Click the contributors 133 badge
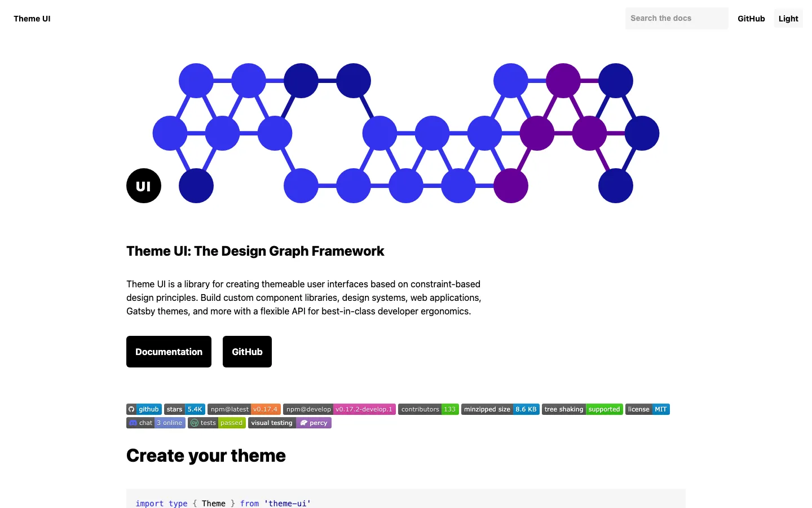Screen dimensions: 812x508 pyautogui.click(x=429, y=409)
